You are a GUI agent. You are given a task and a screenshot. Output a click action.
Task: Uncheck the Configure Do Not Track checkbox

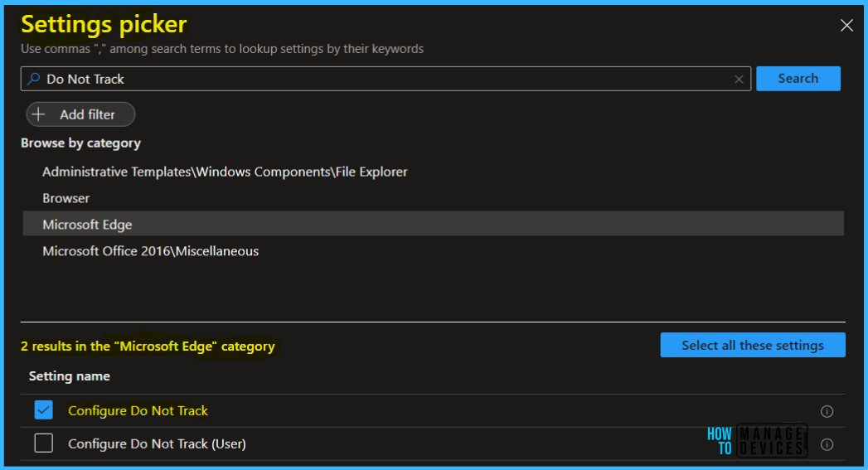[43, 410]
